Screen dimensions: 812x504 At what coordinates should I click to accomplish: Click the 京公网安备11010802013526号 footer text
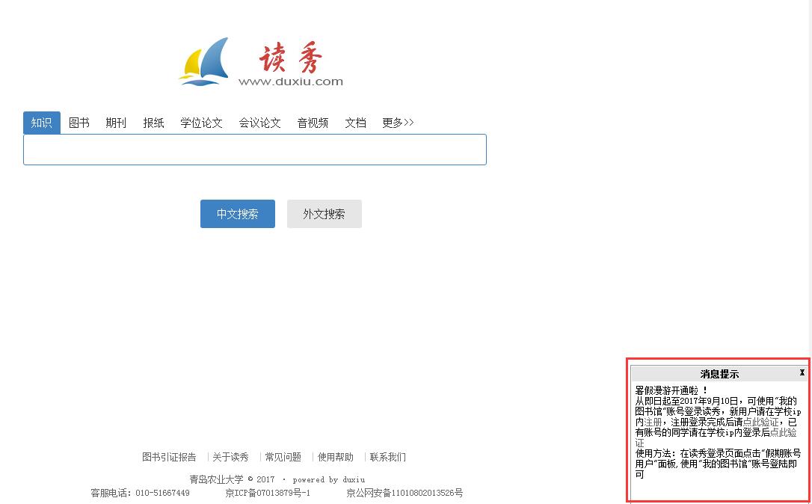point(405,493)
